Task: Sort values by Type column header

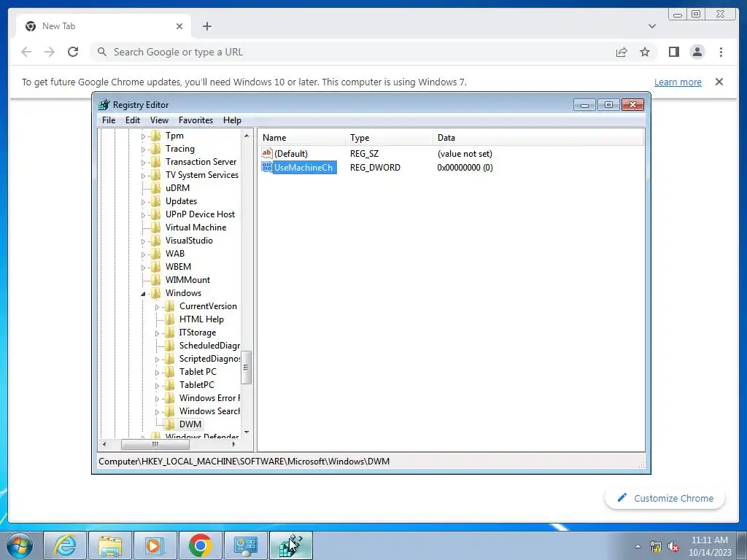Action: click(x=389, y=138)
